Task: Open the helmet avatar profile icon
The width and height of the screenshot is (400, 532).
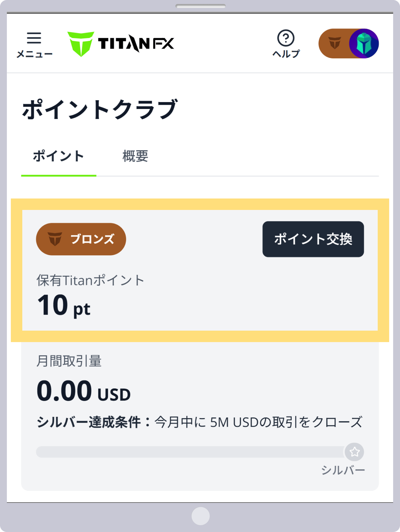Action: point(364,43)
